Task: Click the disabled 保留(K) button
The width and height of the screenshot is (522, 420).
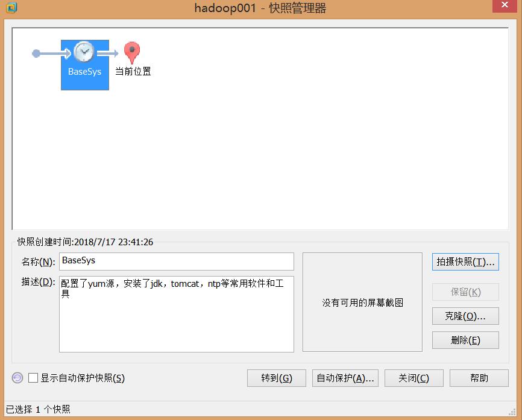Action: [465, 292]
